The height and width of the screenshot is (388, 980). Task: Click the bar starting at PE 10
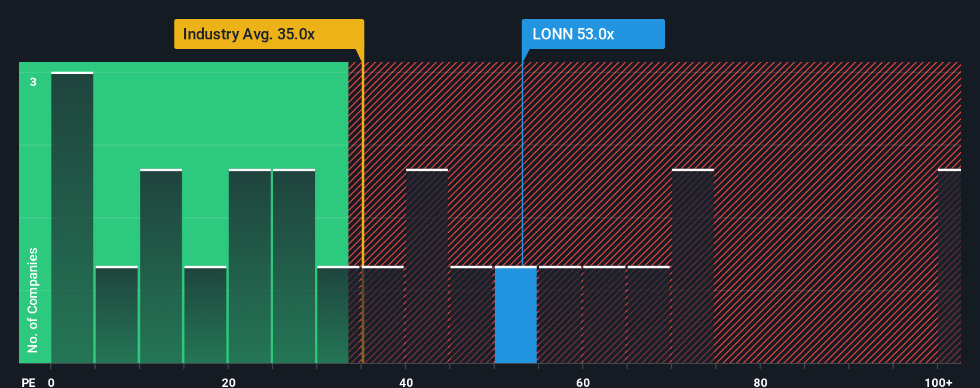(x=161, y=266)
